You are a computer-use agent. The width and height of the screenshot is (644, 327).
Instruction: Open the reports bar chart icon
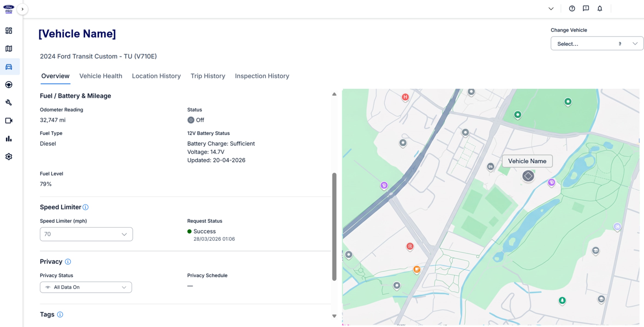pos(9,139)
